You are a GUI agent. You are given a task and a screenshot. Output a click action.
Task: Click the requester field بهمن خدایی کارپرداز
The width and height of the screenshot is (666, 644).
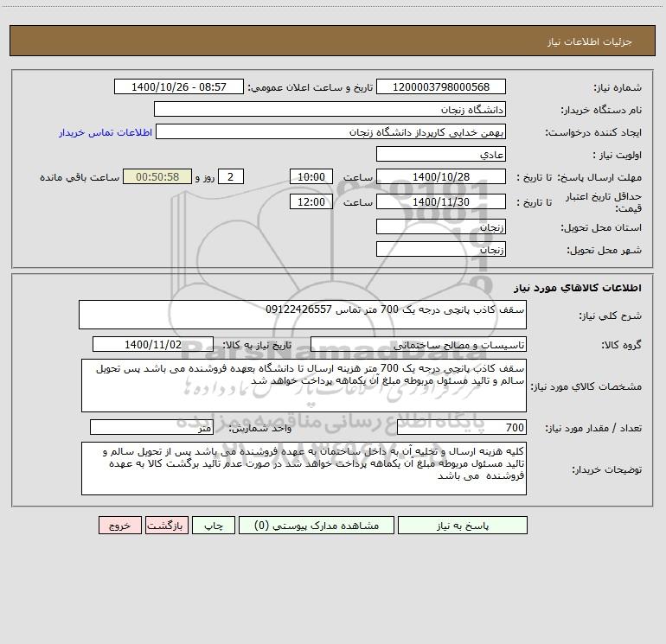tap(330, 132)
